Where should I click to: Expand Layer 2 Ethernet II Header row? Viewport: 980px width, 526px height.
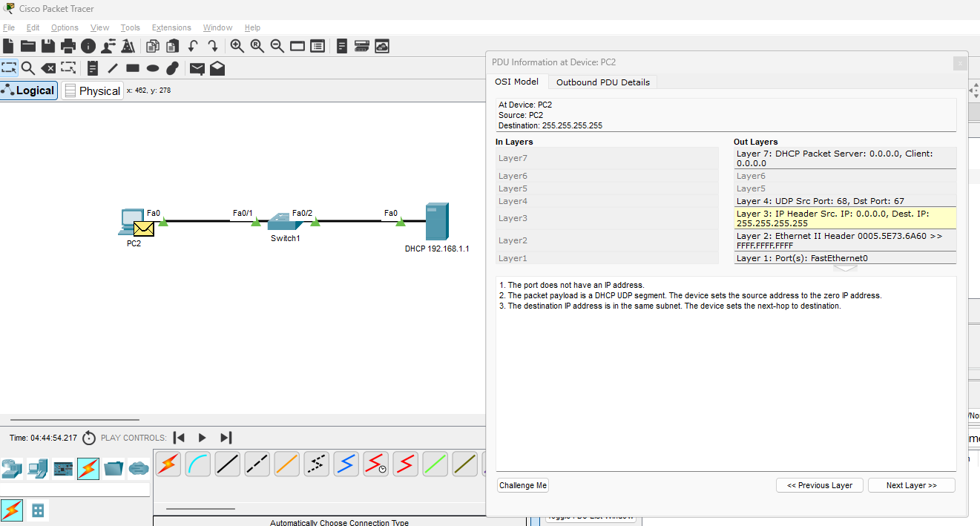[x=844, y=240]
